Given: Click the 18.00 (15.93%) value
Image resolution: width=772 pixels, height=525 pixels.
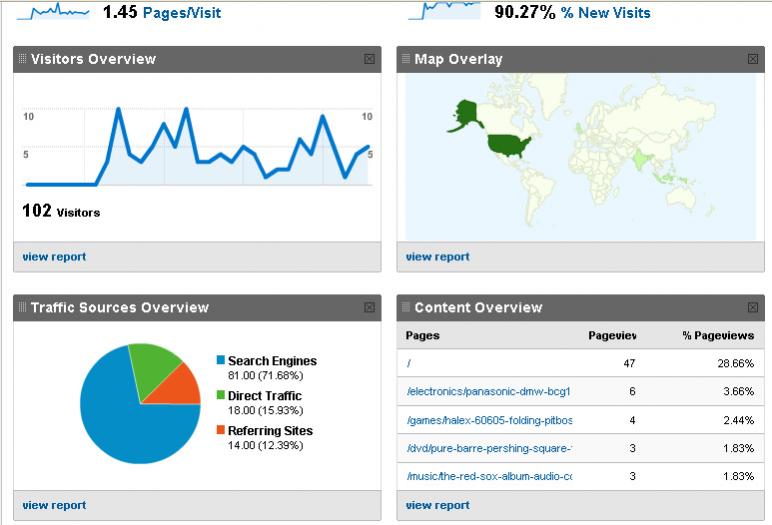Looking at the screenshot, I should (x=265, y=411).
